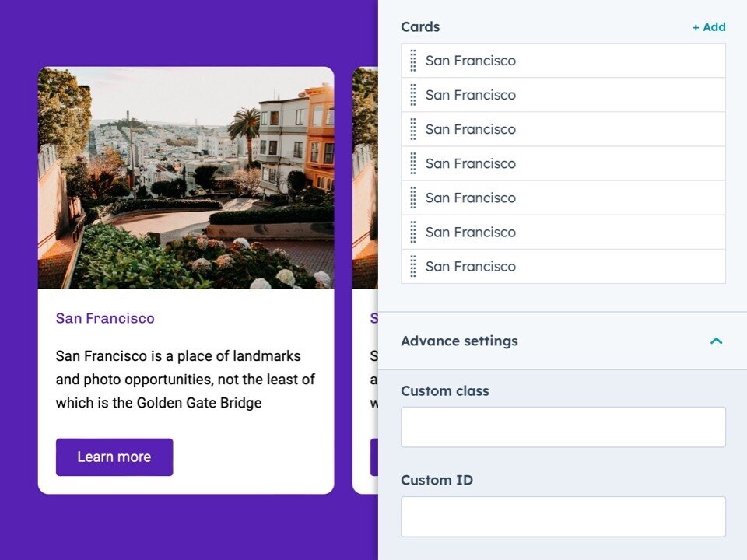This screenshot has width=747, height=560.
Task: Focus the Custom ID text field
Action: tap(563, 516)
